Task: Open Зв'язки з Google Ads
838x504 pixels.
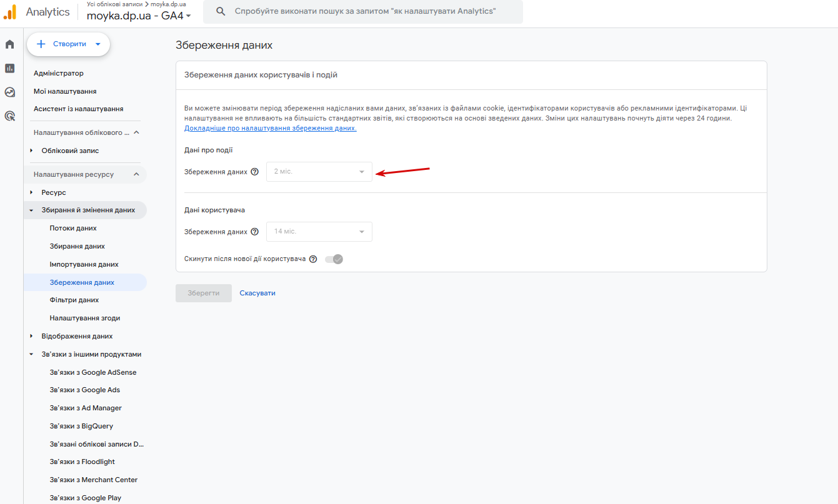Action: (x=85, y=390)
